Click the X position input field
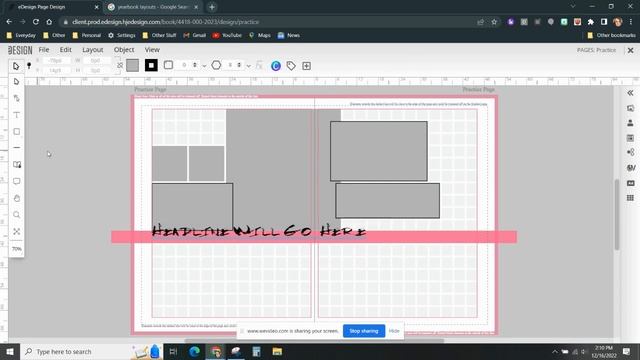Screen dimensions: 640x360 pyautogui.click(x=56, y=60)
